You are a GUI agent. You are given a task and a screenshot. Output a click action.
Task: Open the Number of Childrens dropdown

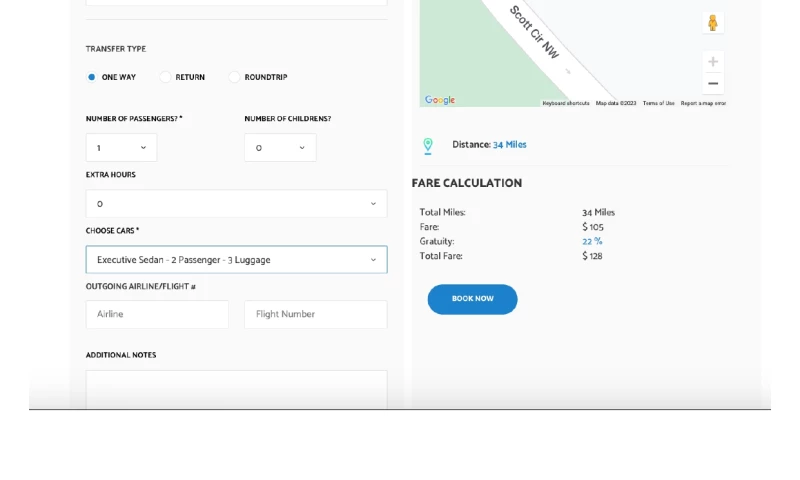coord(280,148)
